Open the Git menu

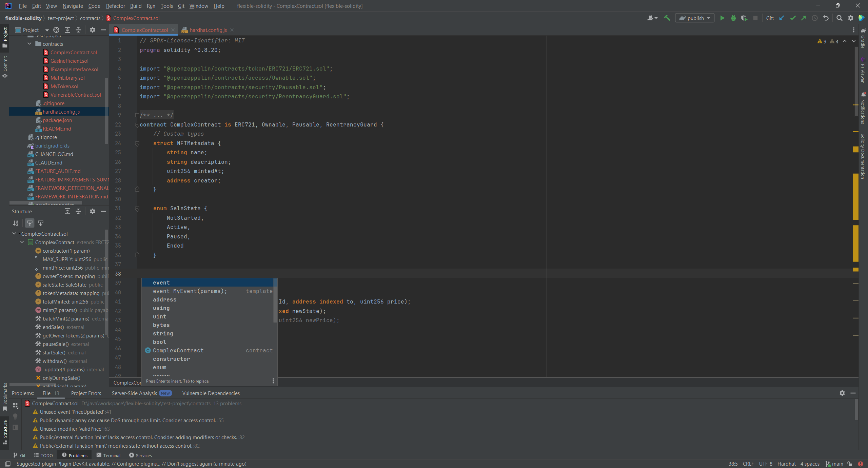coord(181,6)
